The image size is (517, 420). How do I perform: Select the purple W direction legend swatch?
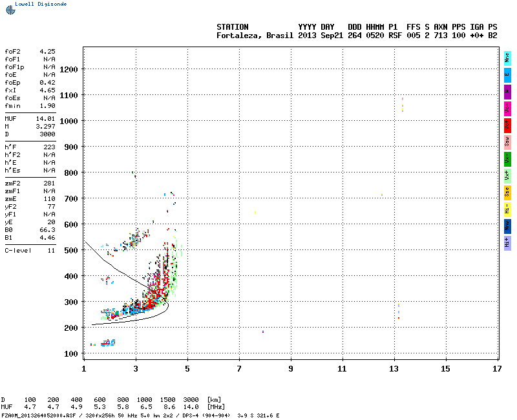[x=507, y=92]
